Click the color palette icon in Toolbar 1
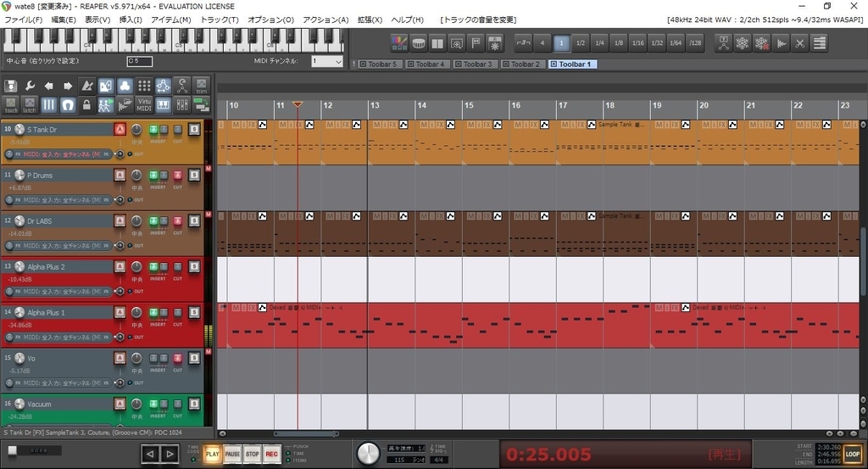The image size is (868, 469). 399,42
